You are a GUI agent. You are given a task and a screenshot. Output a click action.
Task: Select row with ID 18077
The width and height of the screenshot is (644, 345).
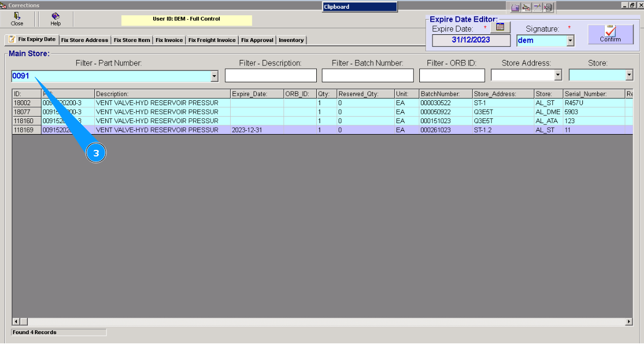322,112
